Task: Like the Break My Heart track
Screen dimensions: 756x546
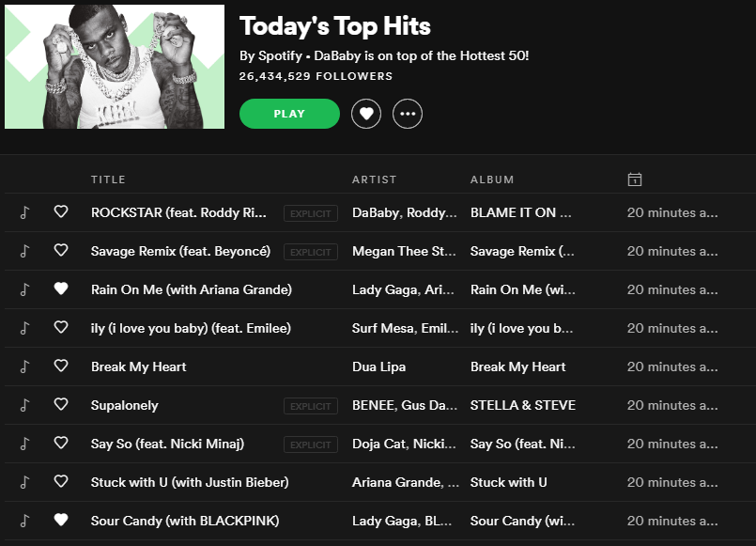Action: click(x=61, y=366)
